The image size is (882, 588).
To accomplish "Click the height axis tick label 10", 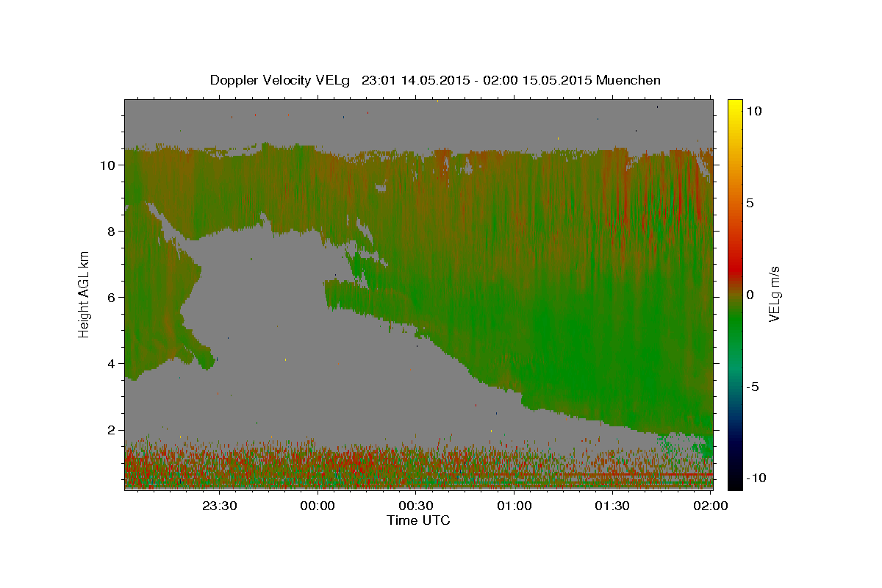I will (110, 165).
